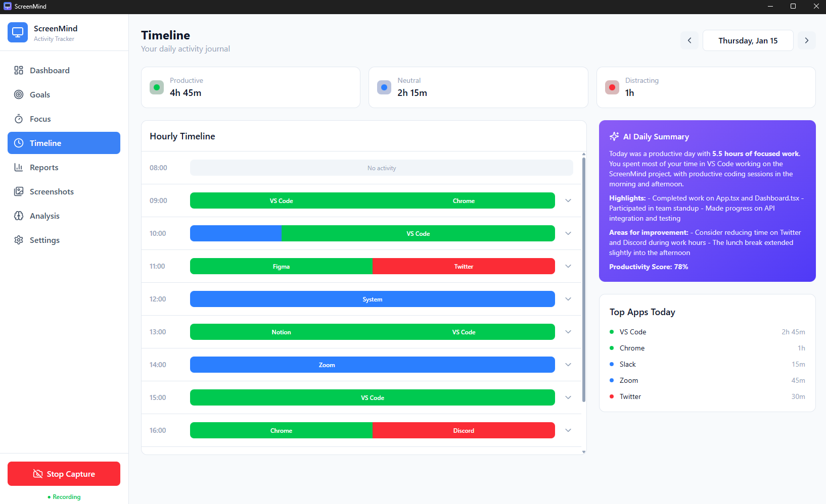Viewport: 826px width, 504px height.
Task: Click the Reports bar chart icon
Action: click(x=19, y=167)
